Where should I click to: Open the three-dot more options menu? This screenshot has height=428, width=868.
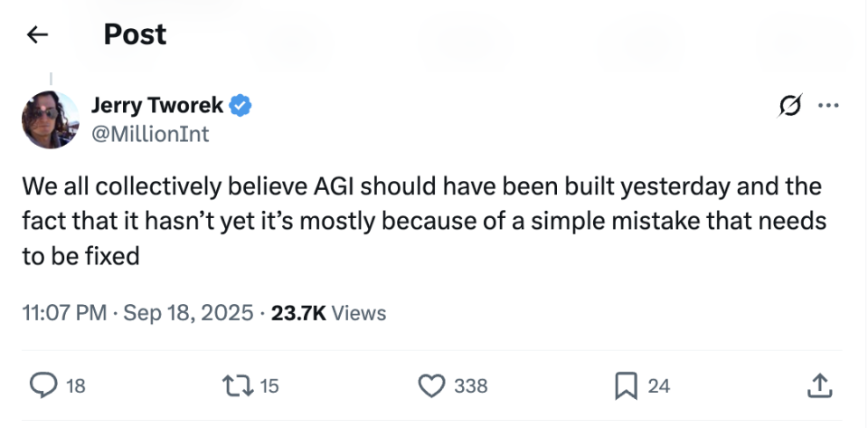coord(827,106)
